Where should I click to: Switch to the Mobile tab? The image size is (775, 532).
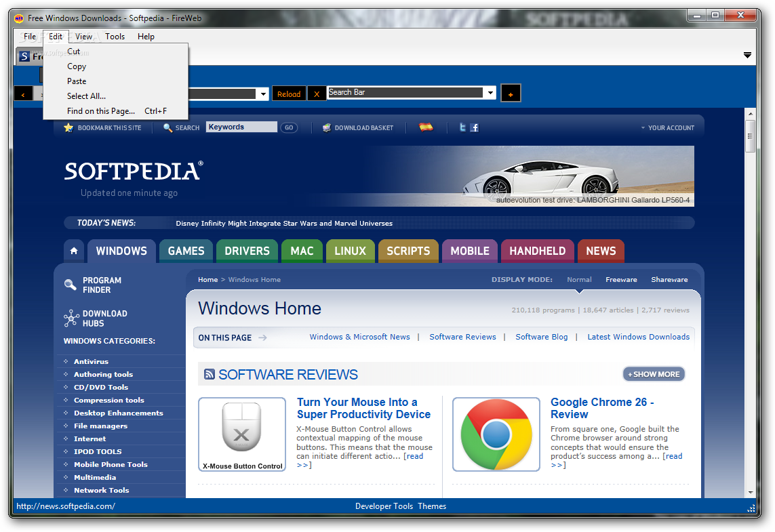pos(470,251)
